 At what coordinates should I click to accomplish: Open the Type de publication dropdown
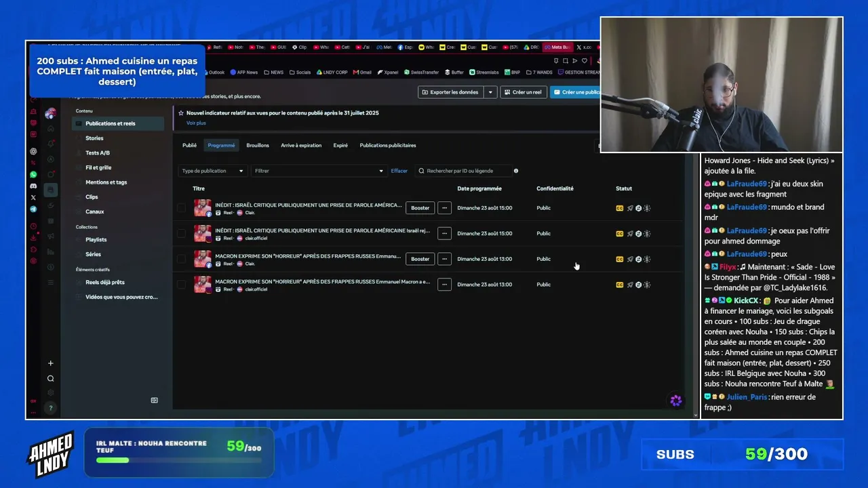(212, 171)
